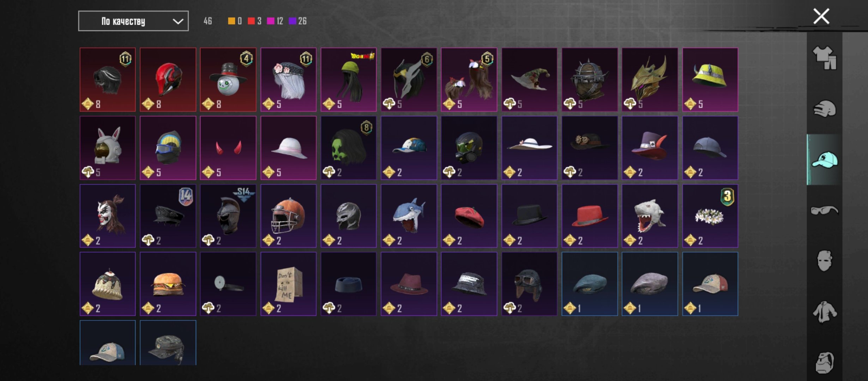Select the backpack category icon
Image resolution: width=868 pixels, height=381 pixels.
coord(824,363)
